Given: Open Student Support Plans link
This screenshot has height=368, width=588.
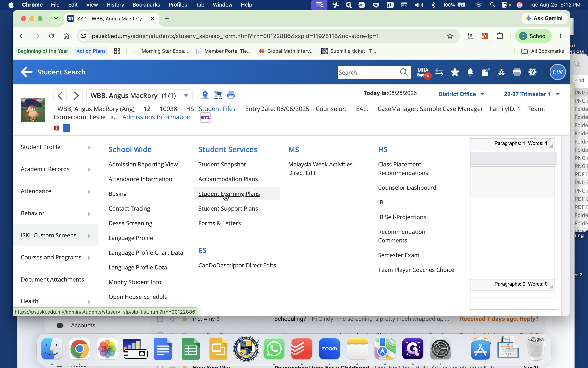Looking at the screenshot, I should click(x=228, y=209).
